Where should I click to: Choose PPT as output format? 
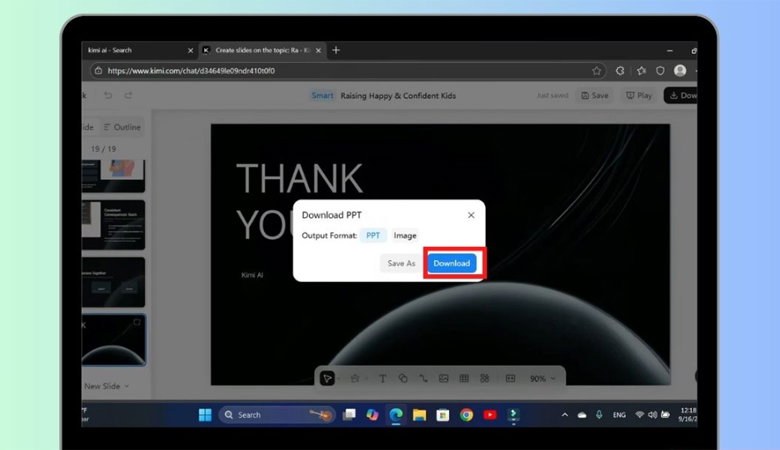click(x=373, y=235)
